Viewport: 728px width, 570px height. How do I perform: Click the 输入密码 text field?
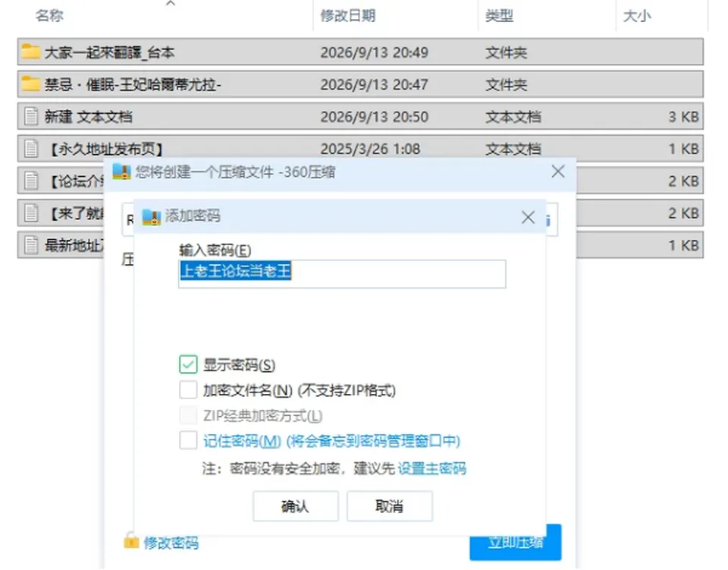point(342,274)
